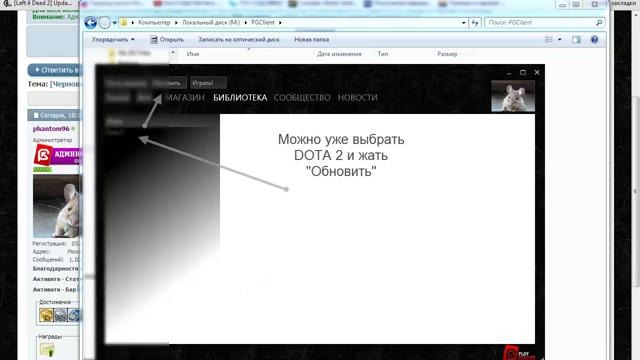Image resolution: width=640 pixels, height=360 pixels.
Task: Open the БИБЛИОТЕКА tab in the client
Action: tap(240, 98)
